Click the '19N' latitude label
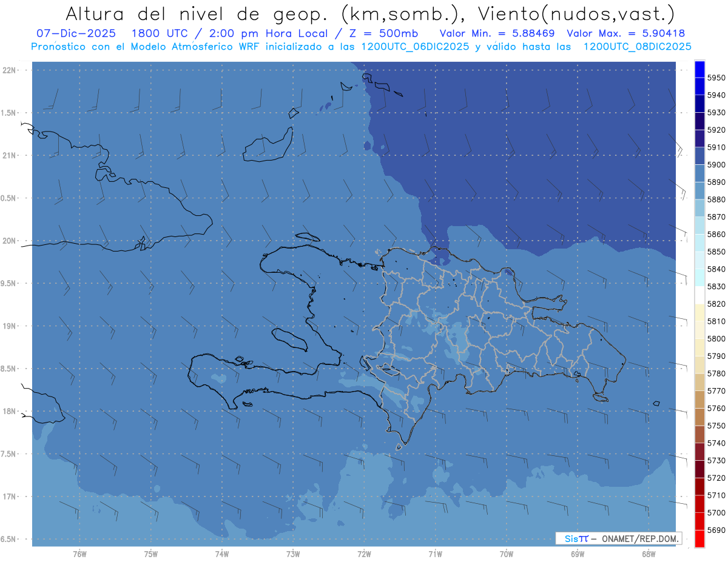The width and height of the screenshot is (728, 562). [x=9, y=326]
